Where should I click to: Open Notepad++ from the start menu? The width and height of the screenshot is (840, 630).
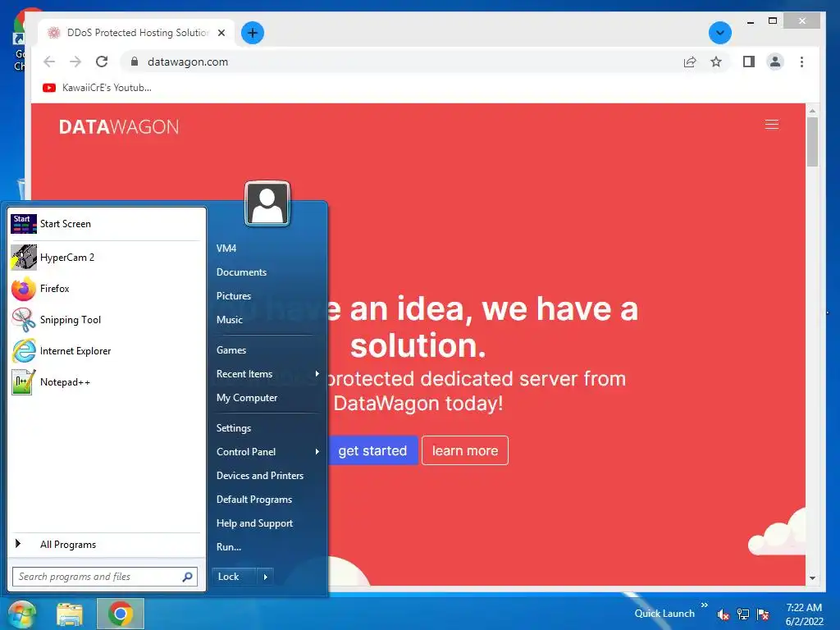[106, 382]
